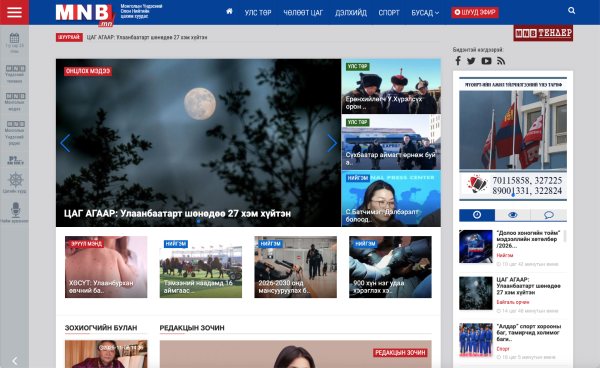Go to next slide arrow
600x368 pixels.
coord(331,143)
